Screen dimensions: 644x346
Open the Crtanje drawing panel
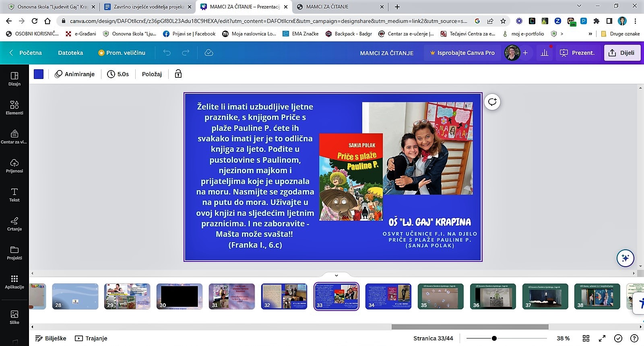[x=14, y=224]
